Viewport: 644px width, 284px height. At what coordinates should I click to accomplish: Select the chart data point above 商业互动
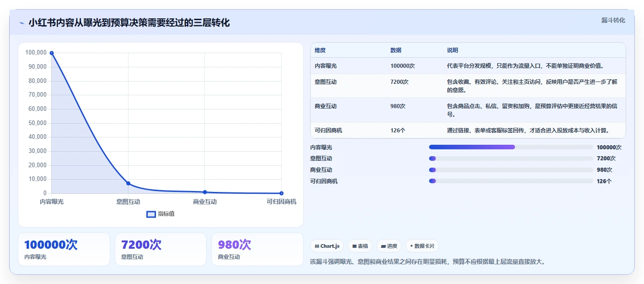pyautogui.click(x=205, y=192)
